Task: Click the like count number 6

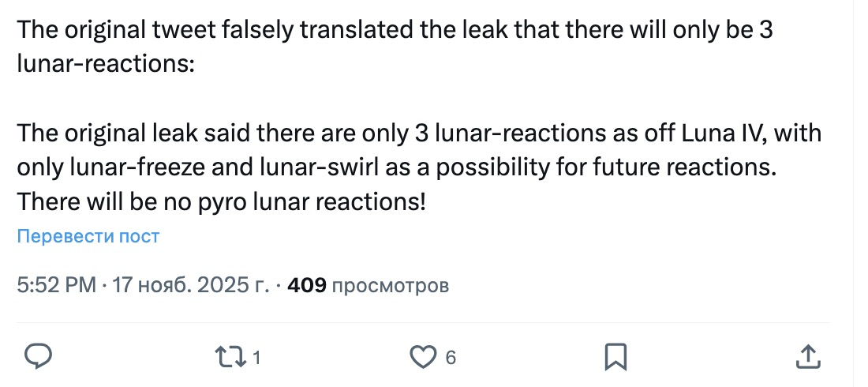Action: [451, 358]
